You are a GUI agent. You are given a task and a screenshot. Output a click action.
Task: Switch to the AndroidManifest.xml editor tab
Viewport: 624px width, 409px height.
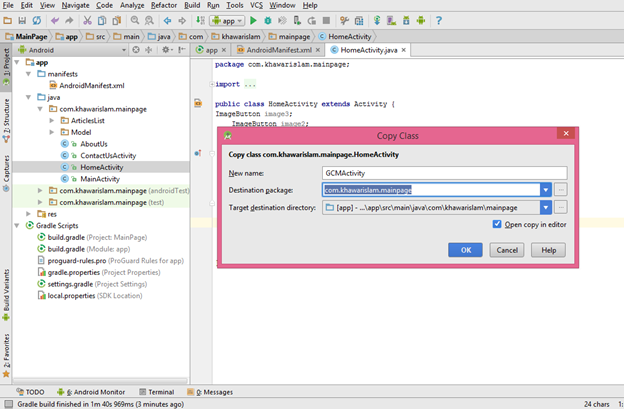point(279,49)
